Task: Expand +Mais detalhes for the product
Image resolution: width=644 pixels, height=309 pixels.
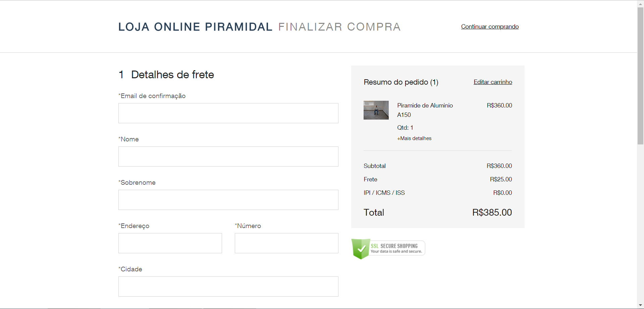Action: [x=414, y=138]
